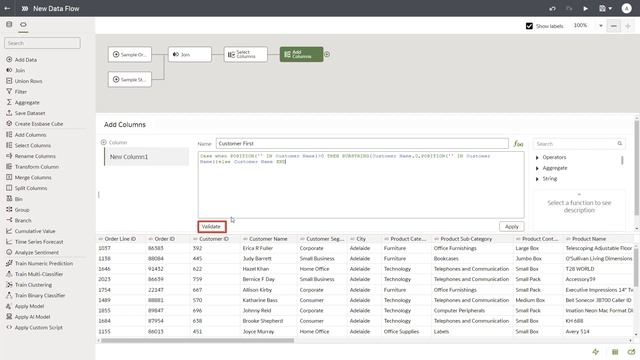
Task: Select Bin step
Action: (x=14, y=199)
